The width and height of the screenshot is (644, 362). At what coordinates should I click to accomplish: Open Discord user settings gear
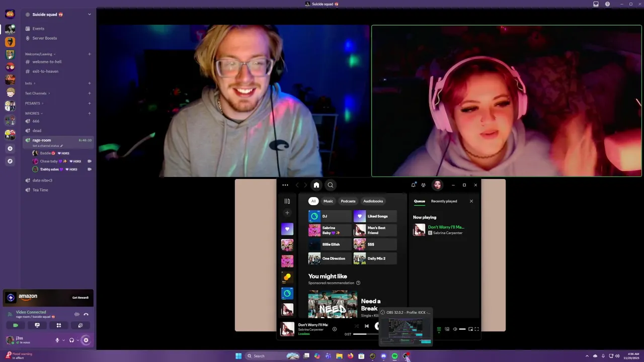86,340
